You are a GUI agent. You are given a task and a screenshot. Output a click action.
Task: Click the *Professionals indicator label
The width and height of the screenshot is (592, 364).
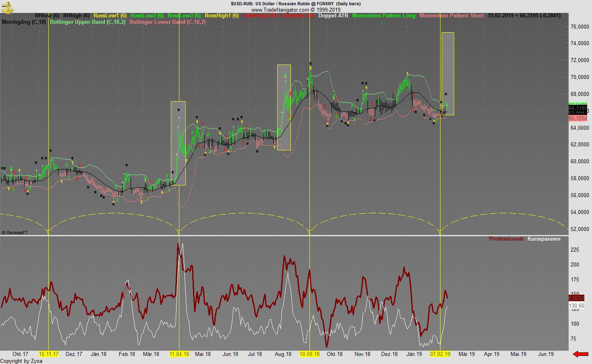coord(505,239)
